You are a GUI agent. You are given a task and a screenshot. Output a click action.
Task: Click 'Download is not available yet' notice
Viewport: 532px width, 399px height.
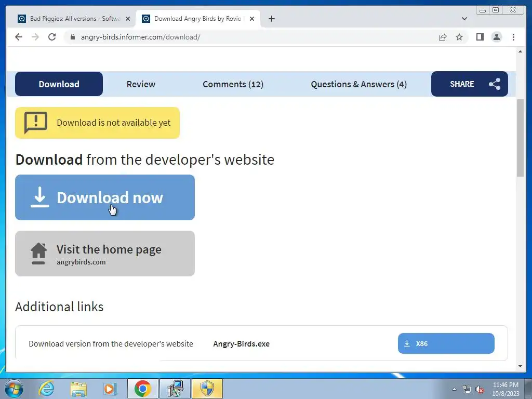[x=97, y=123]
